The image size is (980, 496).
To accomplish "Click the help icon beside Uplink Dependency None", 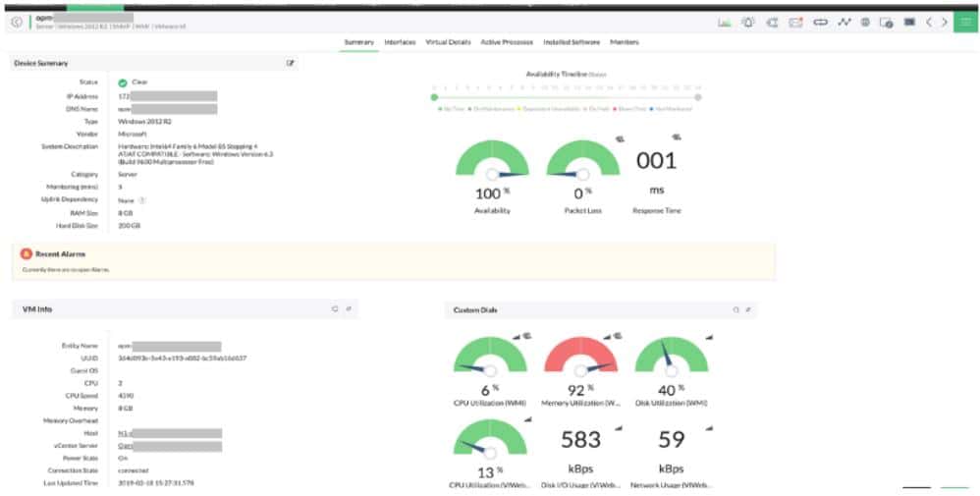I will (x=141, y=200).
